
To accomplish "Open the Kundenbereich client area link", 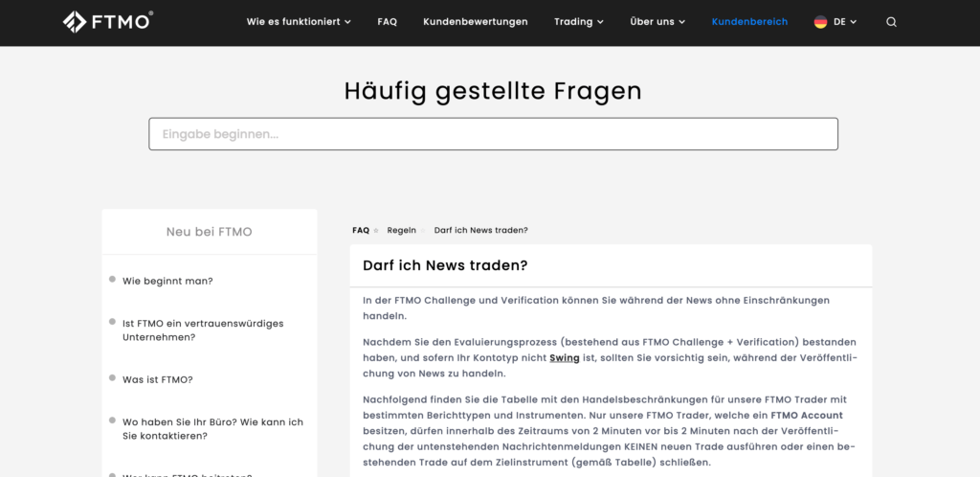I will point(749,22).
